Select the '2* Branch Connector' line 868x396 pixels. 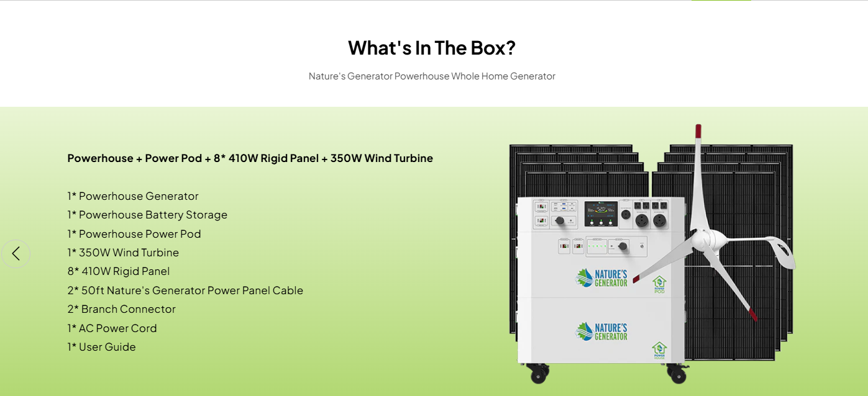pos(122,309)
